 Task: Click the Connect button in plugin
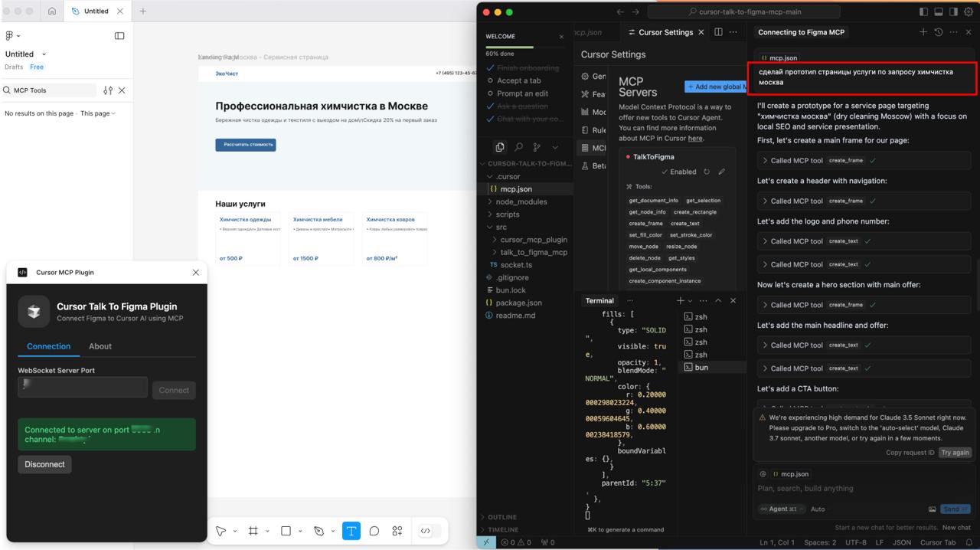174,390
